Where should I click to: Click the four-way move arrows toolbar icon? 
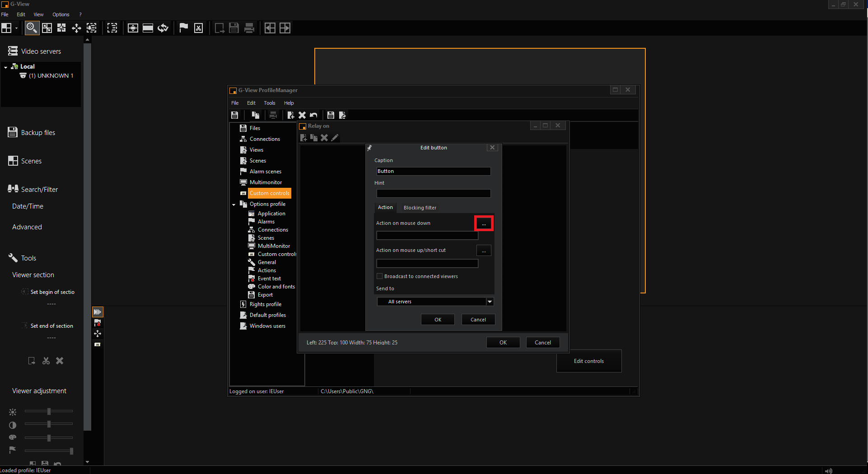coord(76,28)
